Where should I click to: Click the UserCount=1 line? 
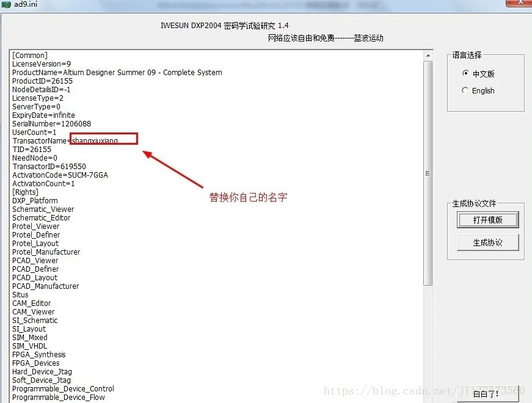(x=34, y=133)
